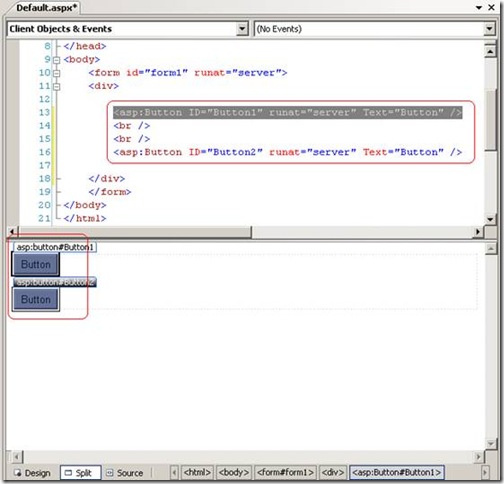Select asp:Button#Button1 in tag navigator
Viewport: 504px width, 484px height.
click(x=397, y=472)
